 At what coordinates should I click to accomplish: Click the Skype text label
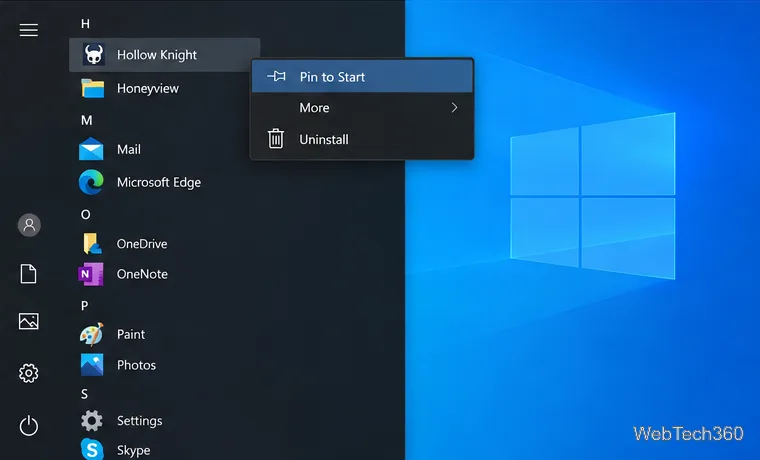pos(133,450)
